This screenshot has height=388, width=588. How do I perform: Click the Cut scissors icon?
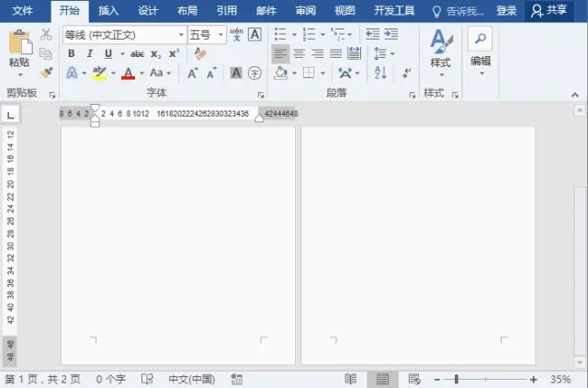46,35
